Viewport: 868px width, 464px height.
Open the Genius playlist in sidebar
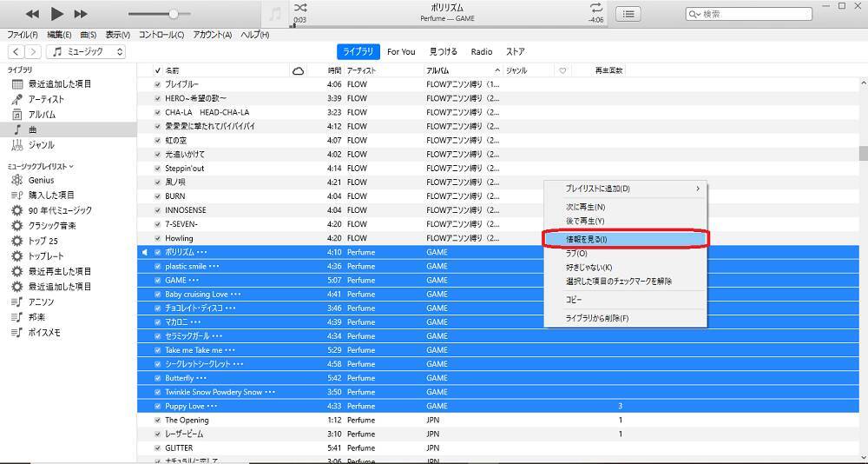pos(41,180)
